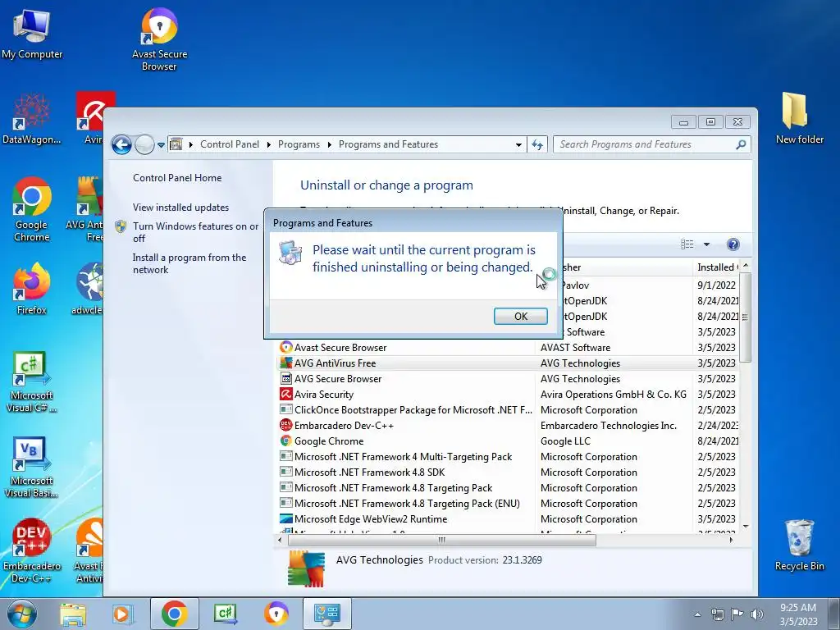840x630 pixels.
Task: Select Embarcadero Dev-C++ in program list
Action: tap(508, 426)
